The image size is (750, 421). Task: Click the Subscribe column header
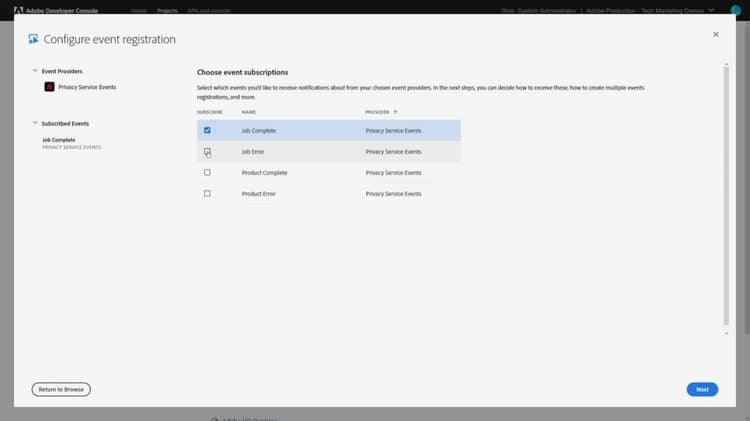pos(210,112)
